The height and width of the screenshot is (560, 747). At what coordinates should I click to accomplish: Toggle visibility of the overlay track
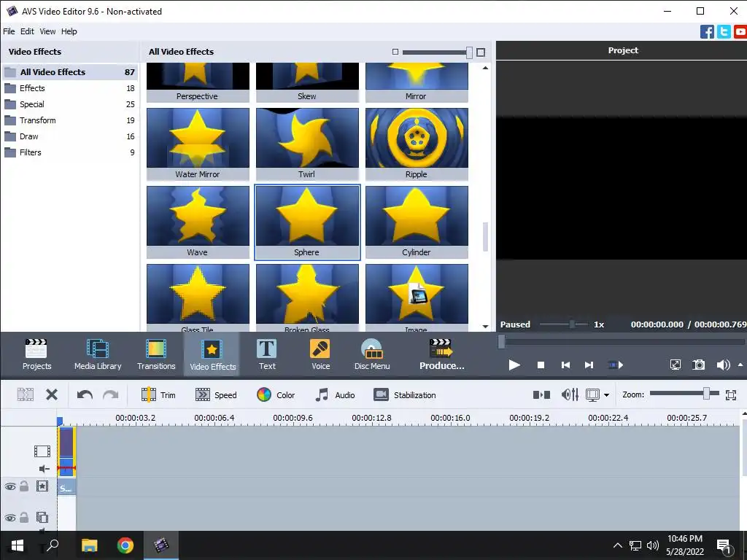tap(10, 518)
